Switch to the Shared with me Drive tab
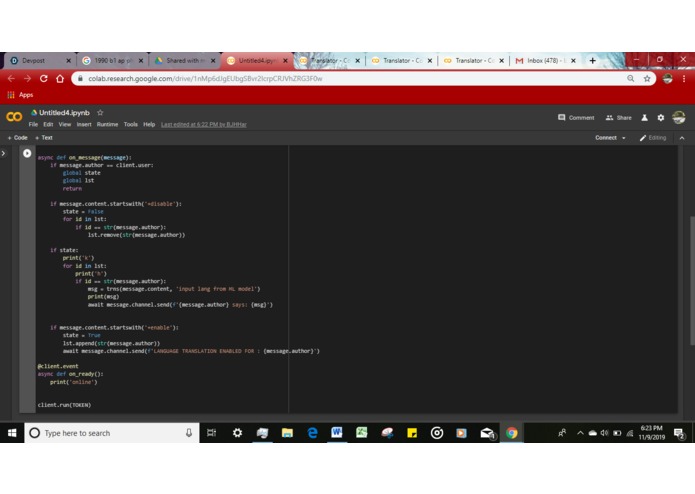 185,61
